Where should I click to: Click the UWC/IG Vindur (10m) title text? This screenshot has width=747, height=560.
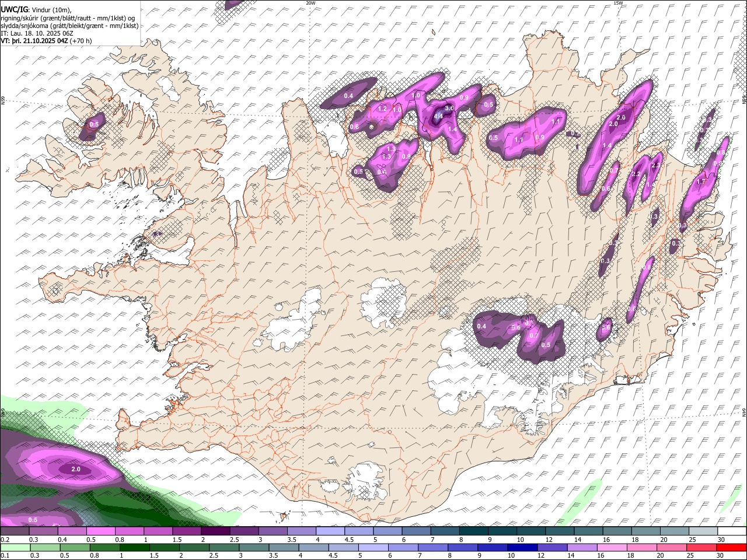pyautogui.click(x=36, y=9)
